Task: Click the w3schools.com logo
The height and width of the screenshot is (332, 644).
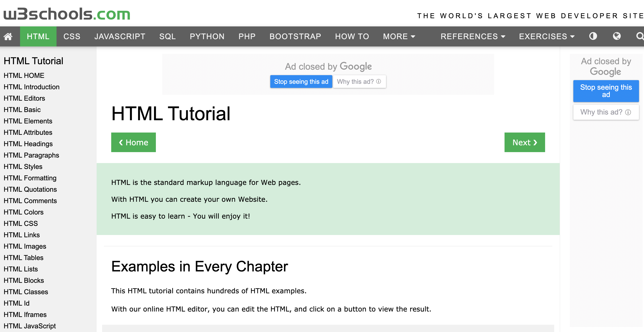Action: 67,13
